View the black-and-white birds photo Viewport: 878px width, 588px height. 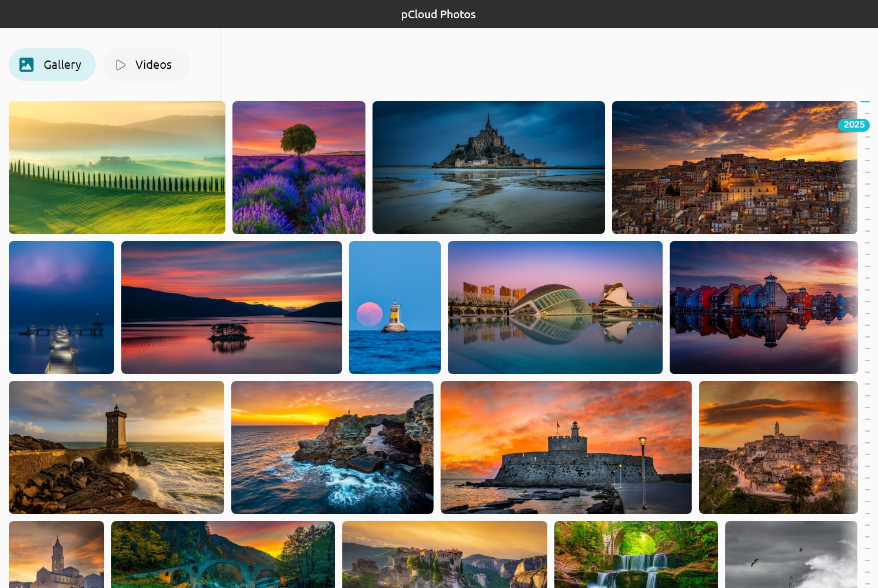point(791,554)
